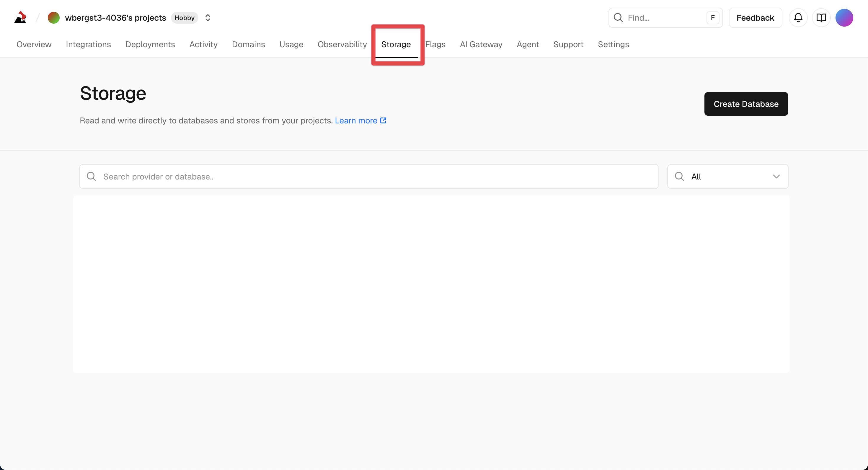
Task: Select the Storage tab
Action: (396, 45)
